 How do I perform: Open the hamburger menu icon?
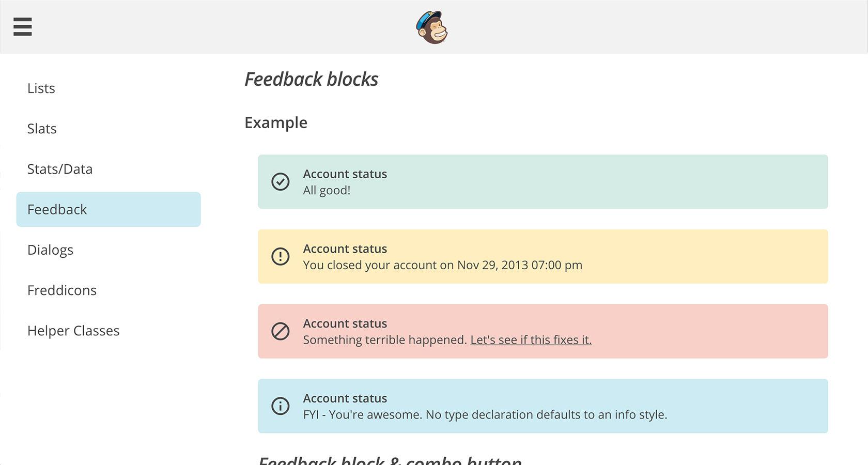(x=23, y=26)
